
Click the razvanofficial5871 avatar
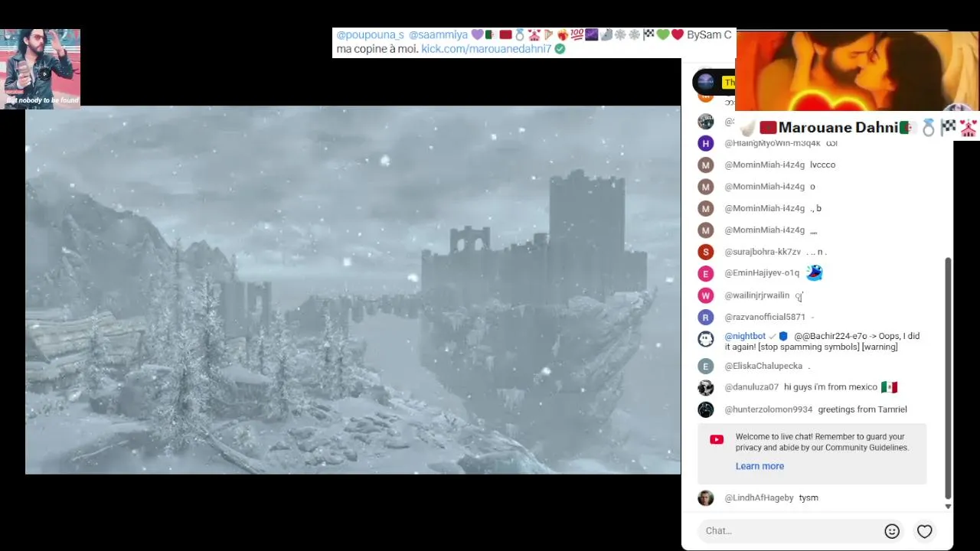tap(706, 317)
